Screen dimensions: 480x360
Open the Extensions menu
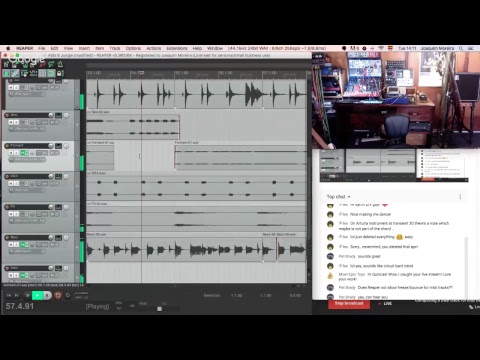[177, 48]
